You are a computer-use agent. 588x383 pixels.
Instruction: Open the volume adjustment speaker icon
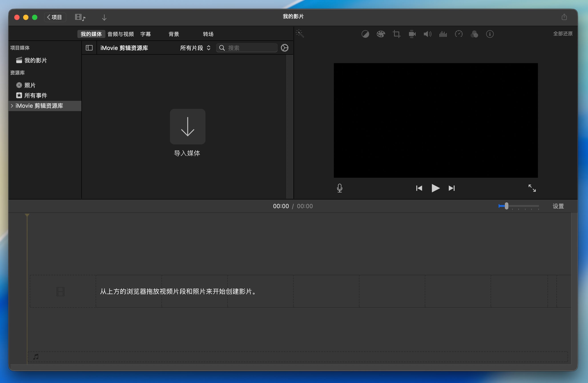[x=427, y=34]
